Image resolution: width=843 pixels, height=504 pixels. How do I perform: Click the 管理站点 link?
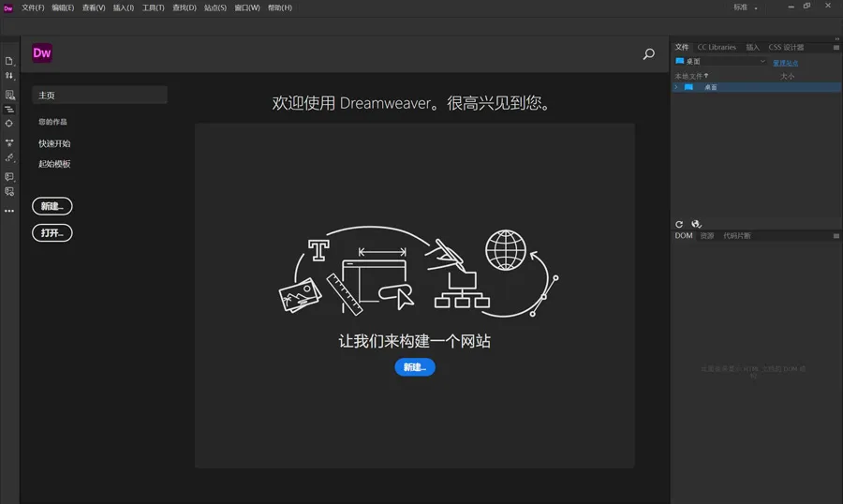point(785,63)
